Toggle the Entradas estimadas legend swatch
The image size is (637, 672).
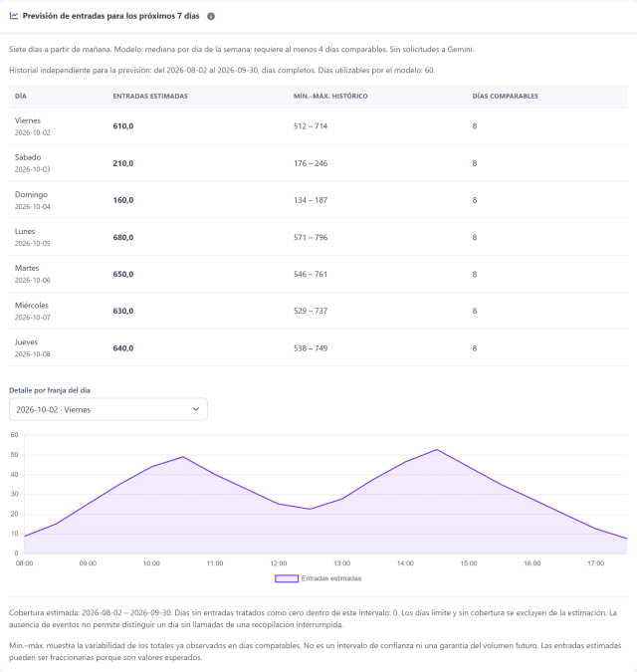287,578
